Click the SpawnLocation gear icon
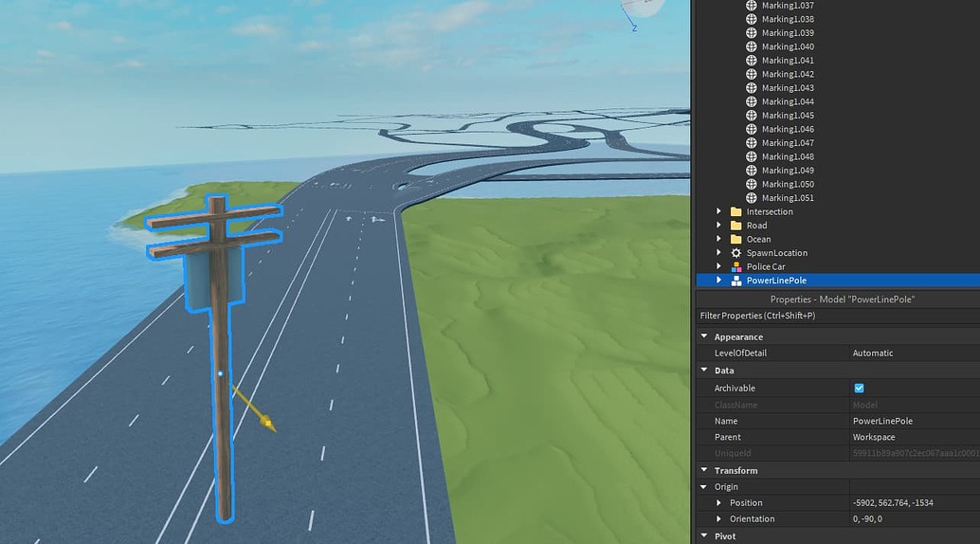Viewport: 980px width, 544px height. pos(736,253)
